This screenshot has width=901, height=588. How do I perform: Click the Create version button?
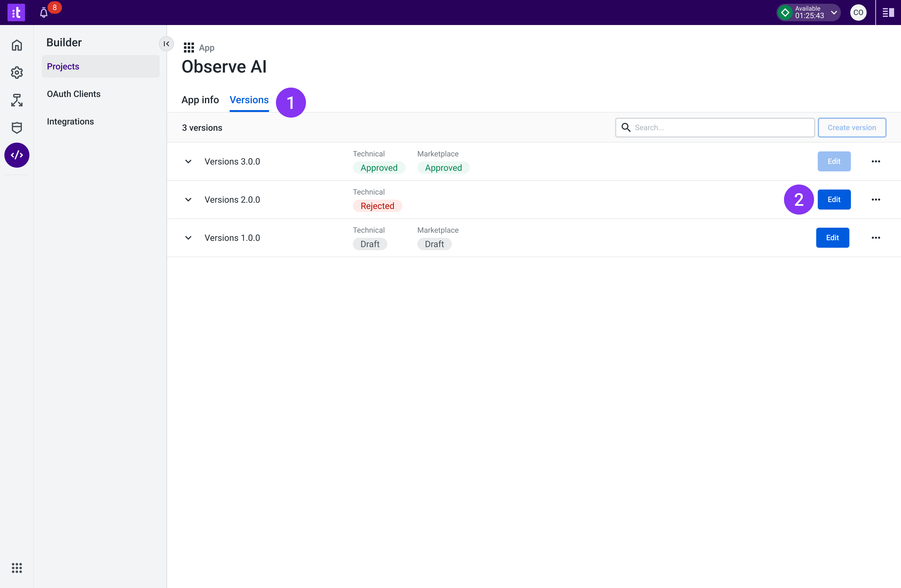pyautogui.click(x=852, y=128)
